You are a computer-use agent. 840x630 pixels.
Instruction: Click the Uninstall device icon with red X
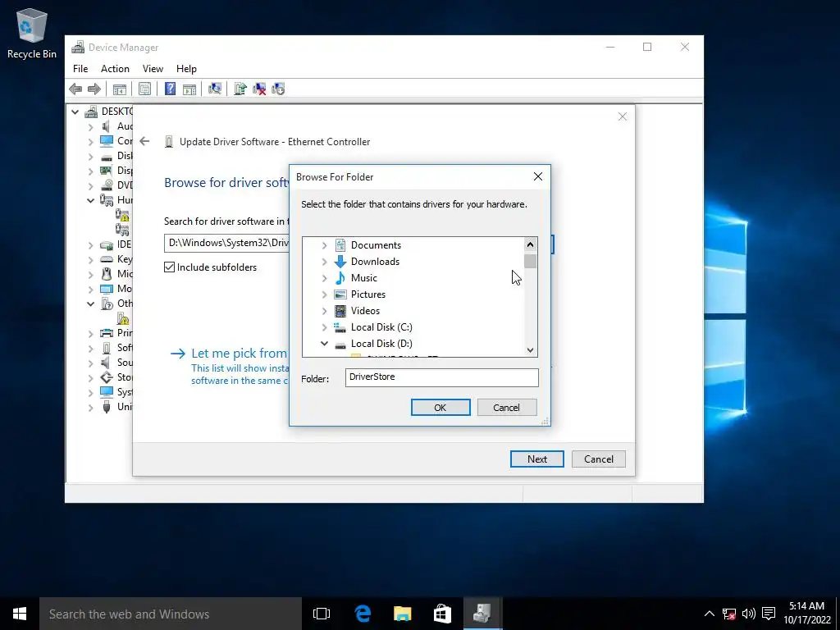tap(259, 89)
